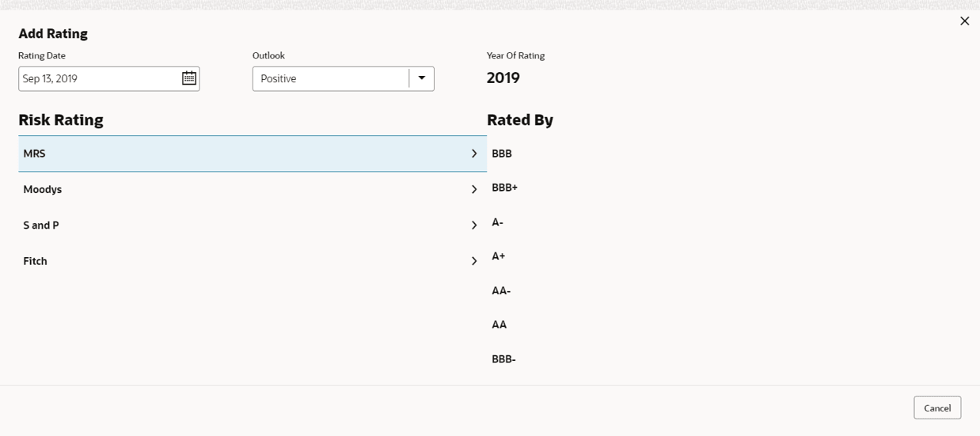The image size is (980, 436).
Task: Choose S and P rating agency
Action: point(41,226)
